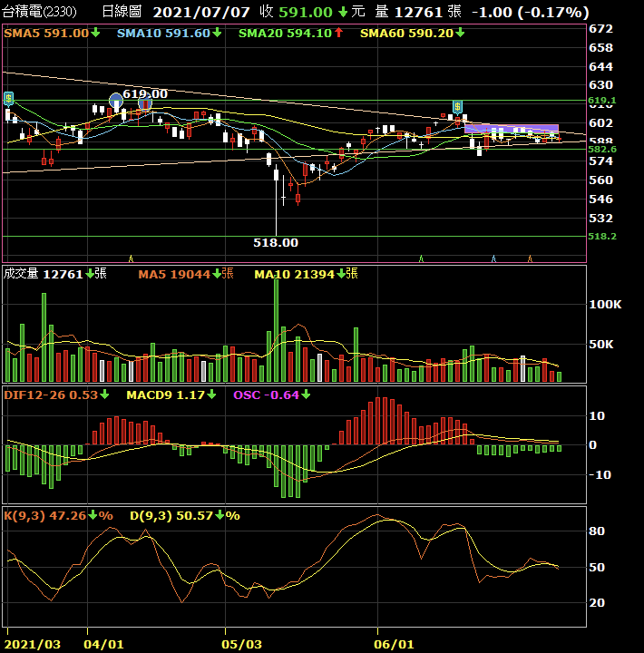Select the purple highlighted consolidation box

(512, 129)
